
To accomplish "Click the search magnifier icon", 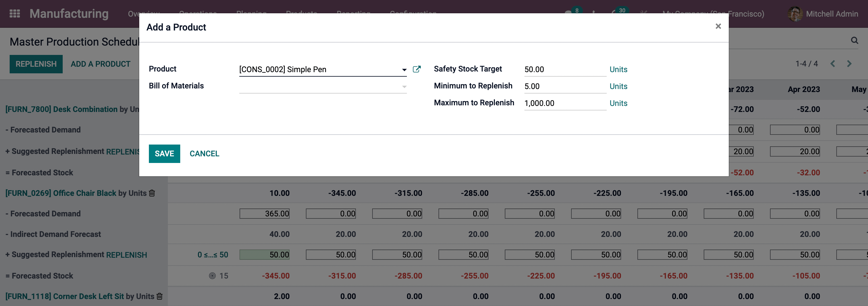I will (854, 40).
